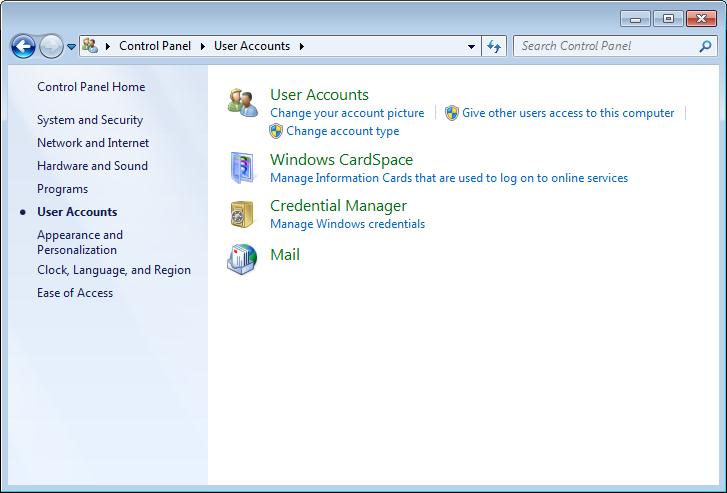This screenshot has width=727, height=493.
Task: Expand arrow after User Accounts breadcrumb
Action: pos(302,46)
